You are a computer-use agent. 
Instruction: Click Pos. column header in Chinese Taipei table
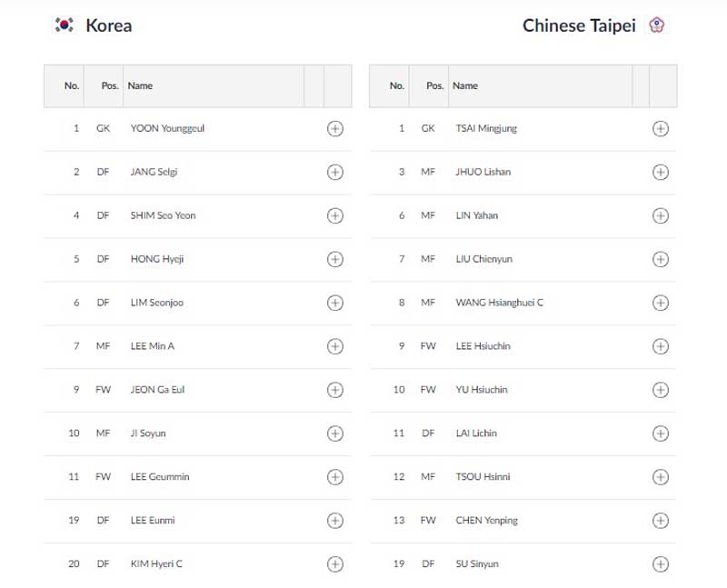tap(435, 85)
